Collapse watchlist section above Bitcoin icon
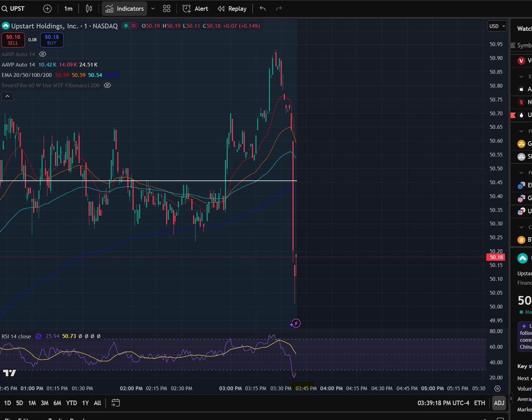Screen dimensions: 532x420 pos(521,227)
